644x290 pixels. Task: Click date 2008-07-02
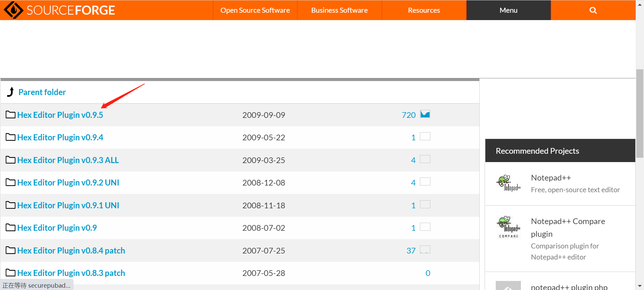pyautogui.click(x=264, y=228)
